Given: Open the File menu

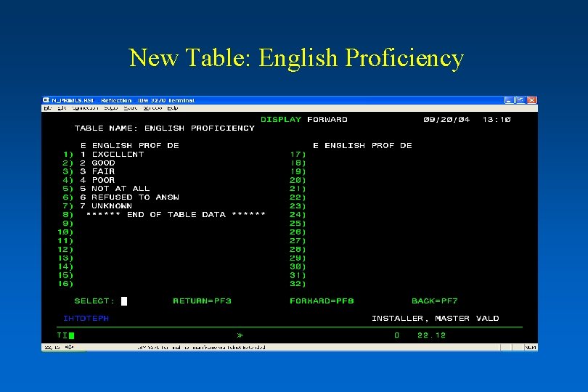Looking at the screenshot, I should point(47,108).
